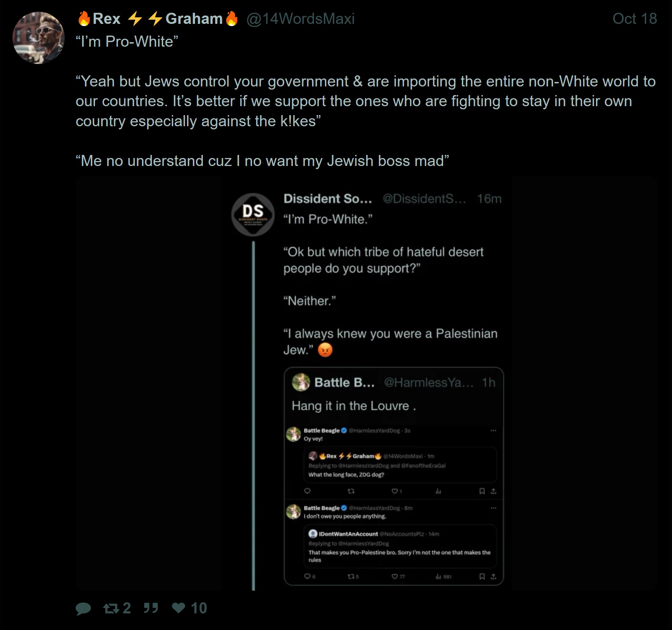
Task: Click the IDontWantAnAccount profile avatar
Action: [x=313, y=534]
